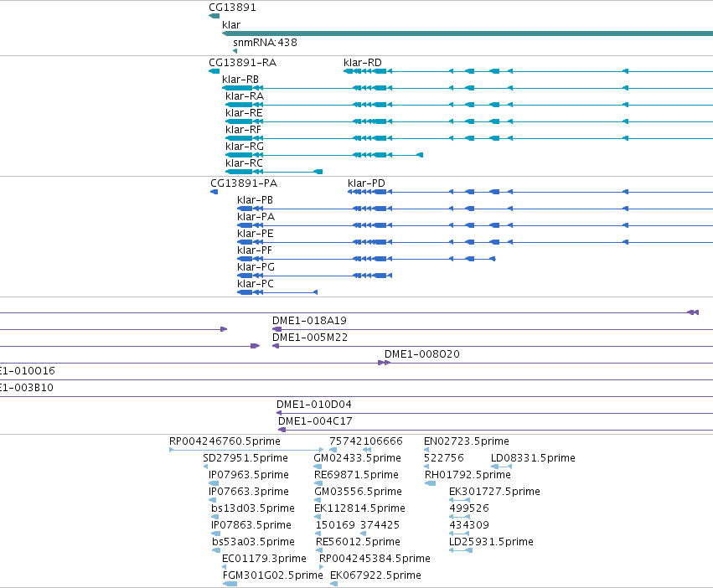The width and height of the screenshot is (713, 588).
Task: Select the klar-RE transcript label
Action: [x=244, y=113]
